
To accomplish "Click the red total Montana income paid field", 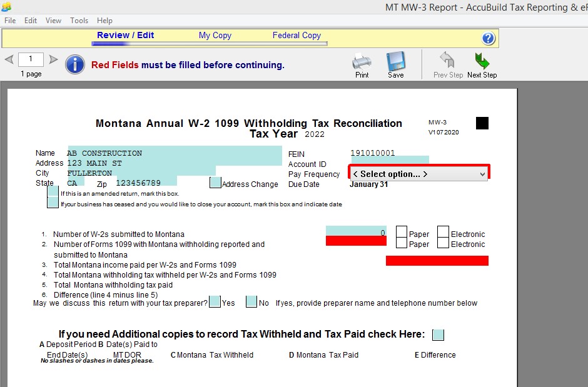I will pyautogui.click(x=437, y=261).
